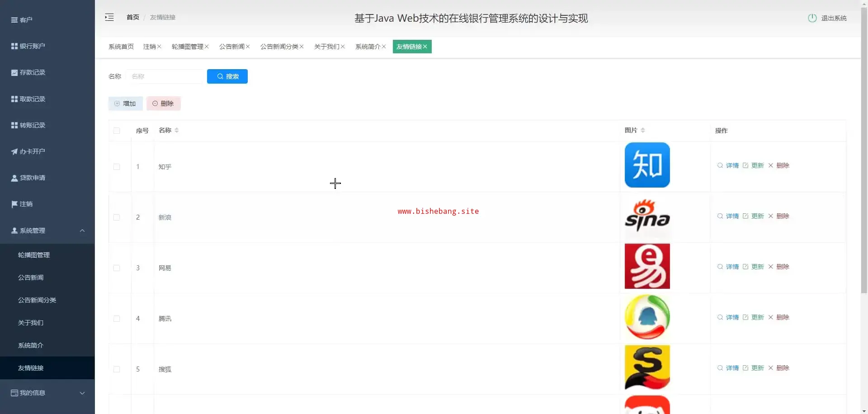Screen dimensions: 868x414
Task: Close the 系统简介 tab
Action: pos(384,47)
